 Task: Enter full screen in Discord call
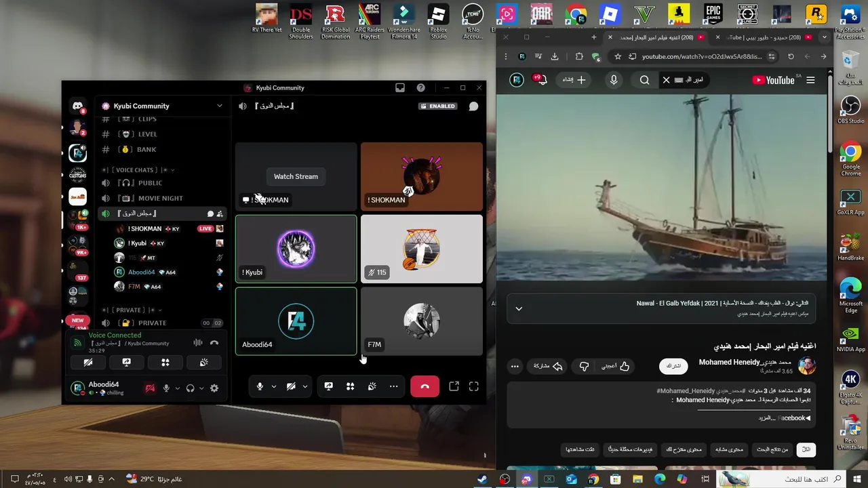(474, 386)
